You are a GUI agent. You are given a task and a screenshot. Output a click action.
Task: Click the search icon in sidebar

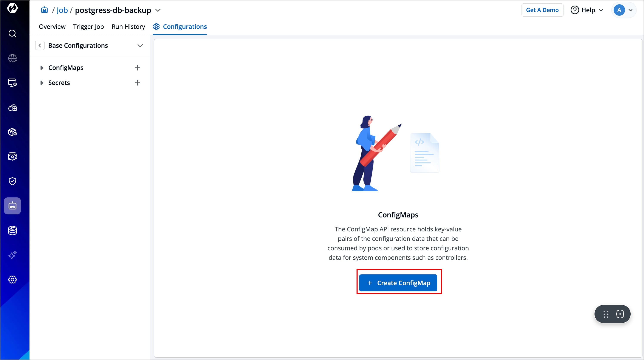12,34
